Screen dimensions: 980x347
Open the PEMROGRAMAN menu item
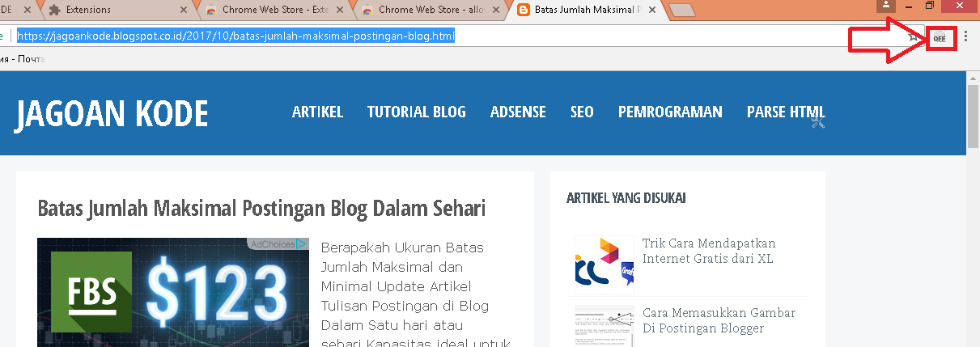tap(670, 112)
